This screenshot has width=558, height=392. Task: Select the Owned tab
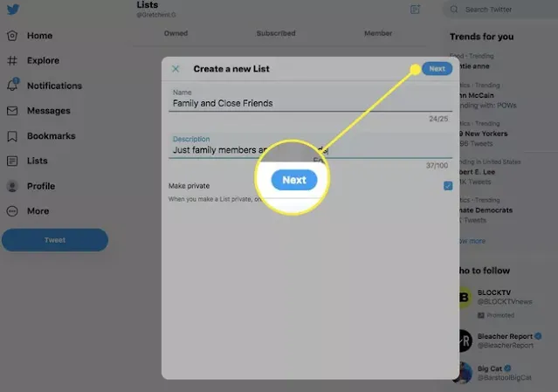pyautogui.click(x=176, y=33)
